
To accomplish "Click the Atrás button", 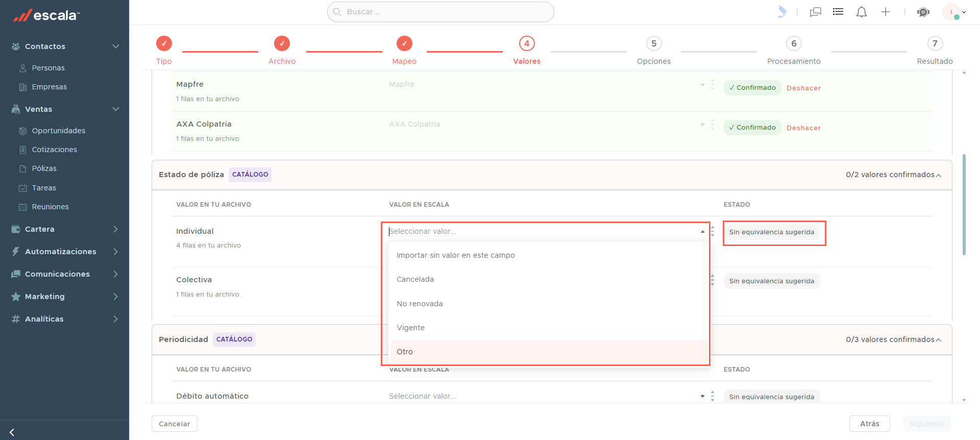I will 869,424.
